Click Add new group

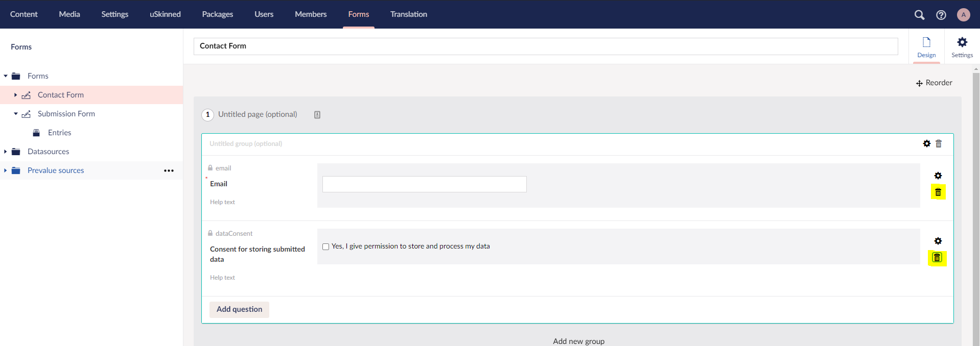click(x=578, y=341)
